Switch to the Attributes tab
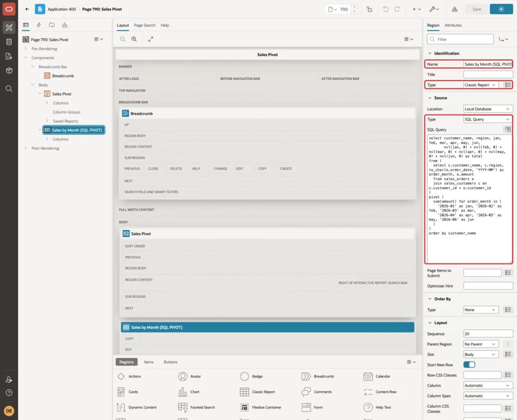This screenshot has width=517, height=420. (453, 25)
